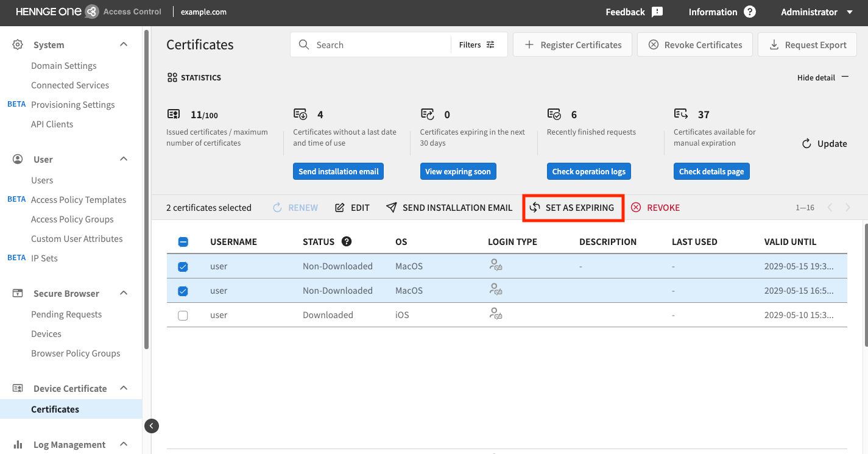Click the Device Certificate section icon
The image size is (868, 454).
(18, 388)
